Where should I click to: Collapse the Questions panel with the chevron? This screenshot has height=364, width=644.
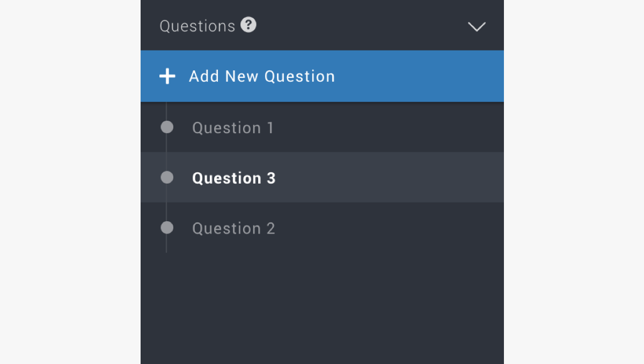(x=477, y=27)
